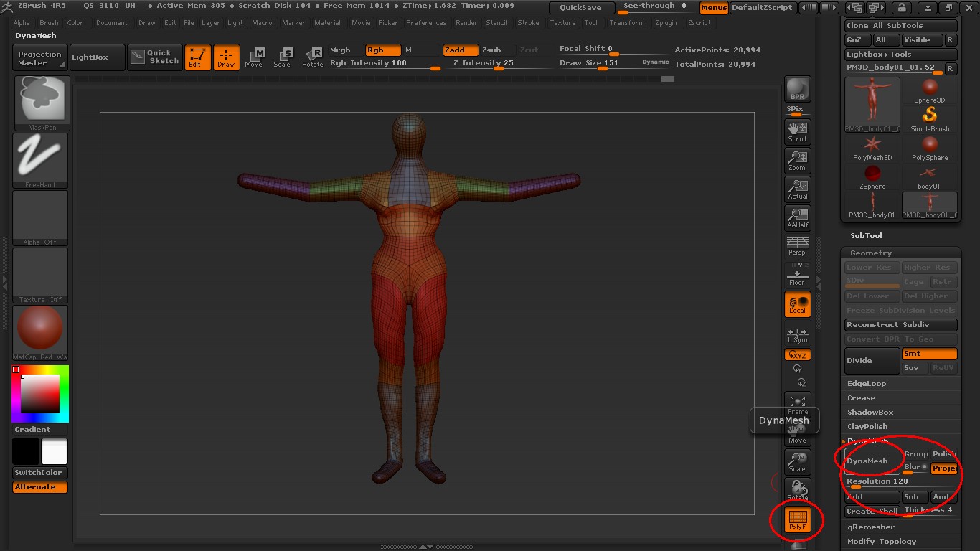Enable the PolyF wireframe display icon

pyautogui.click(x=798, y=521)
